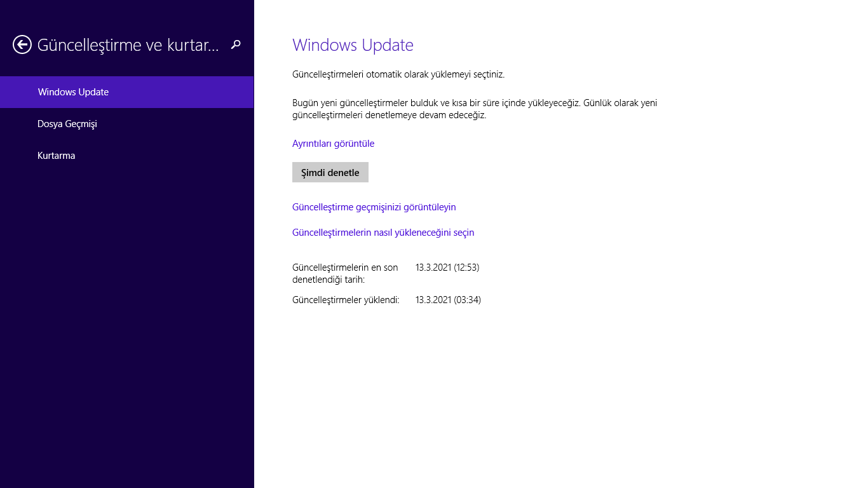Click the text about automatic update installation
The image size is (868, 488).
click(x=398, y=74)
